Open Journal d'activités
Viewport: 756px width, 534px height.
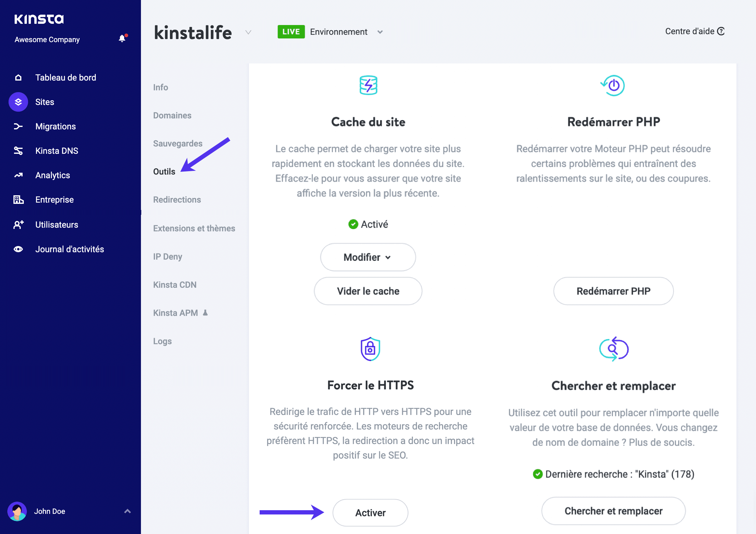pyautogui.click(x=70, y=249)
